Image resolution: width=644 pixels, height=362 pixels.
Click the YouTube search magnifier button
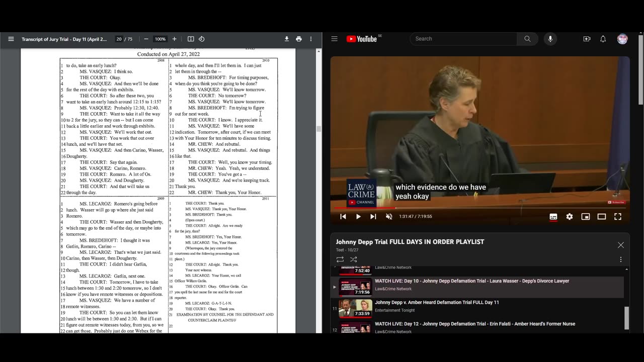[527, 39]
